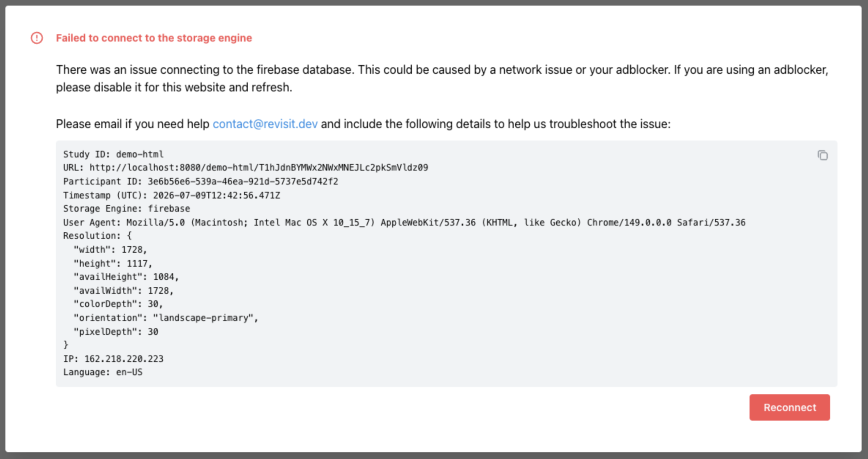Click the "availHeight": 1084 entry
Viewport: 868px width, 459px height.
(x=126, y=277)
